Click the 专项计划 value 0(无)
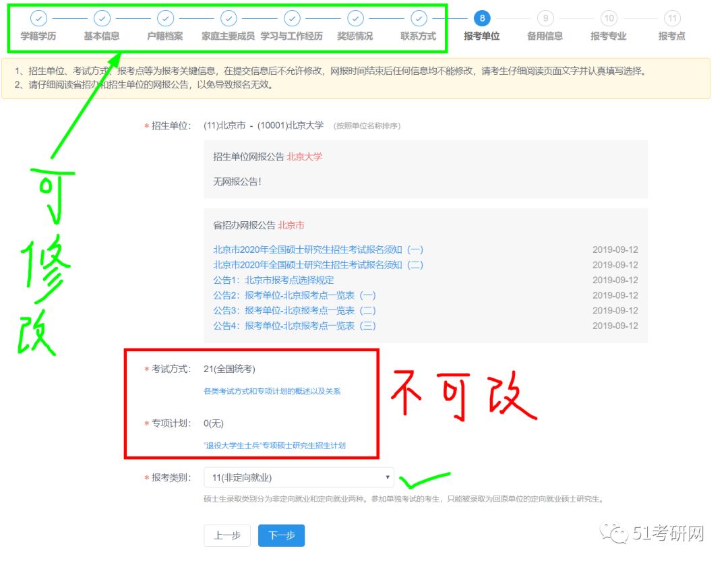The height and width of the screenshot is (565, 728). [x=214, y=423]
